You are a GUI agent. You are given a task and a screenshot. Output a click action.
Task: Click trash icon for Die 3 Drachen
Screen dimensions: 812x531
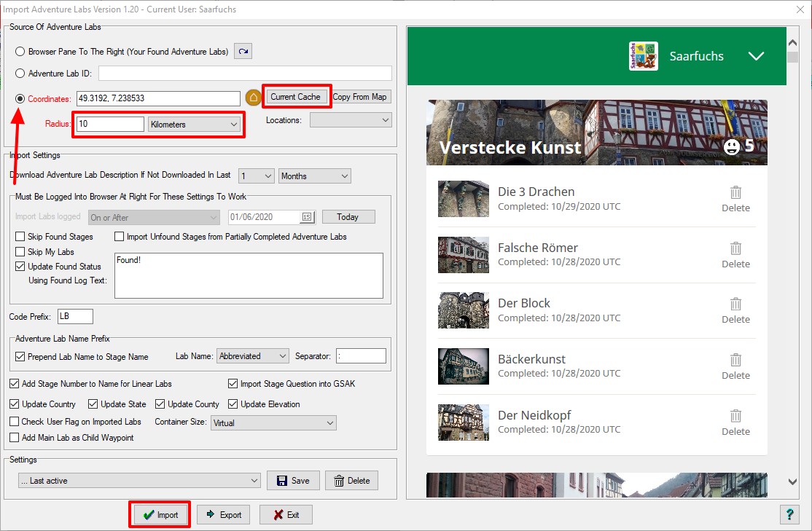click(735, 192)
